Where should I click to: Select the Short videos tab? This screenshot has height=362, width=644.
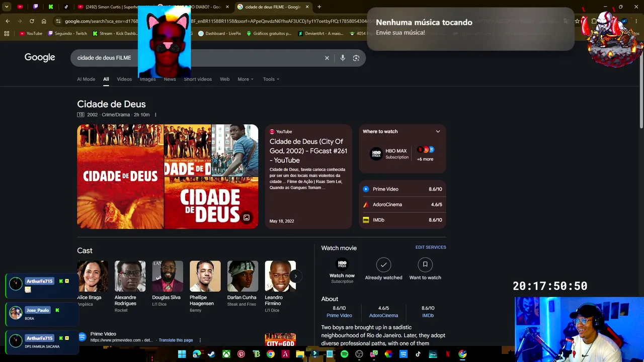click(198, 79)
